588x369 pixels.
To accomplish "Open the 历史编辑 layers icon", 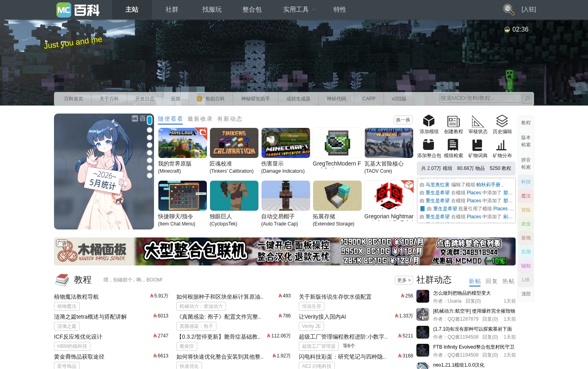I will pyautogui.click(x=502, y=121).
